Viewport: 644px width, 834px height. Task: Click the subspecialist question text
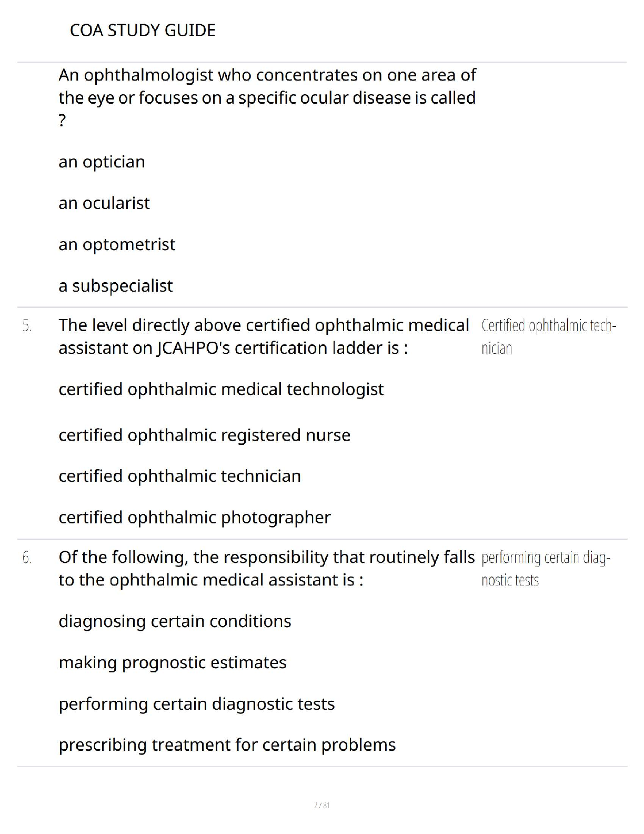click(x=267, y=97)
